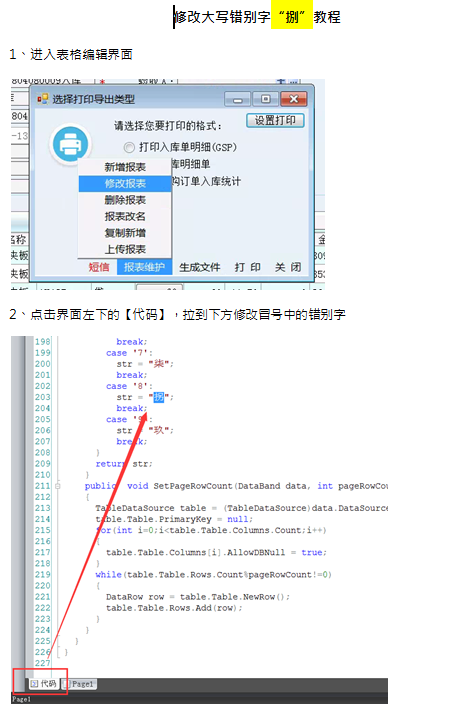Choose 新增报表 from the context menu
474x721 pixels.
(125, 167)
